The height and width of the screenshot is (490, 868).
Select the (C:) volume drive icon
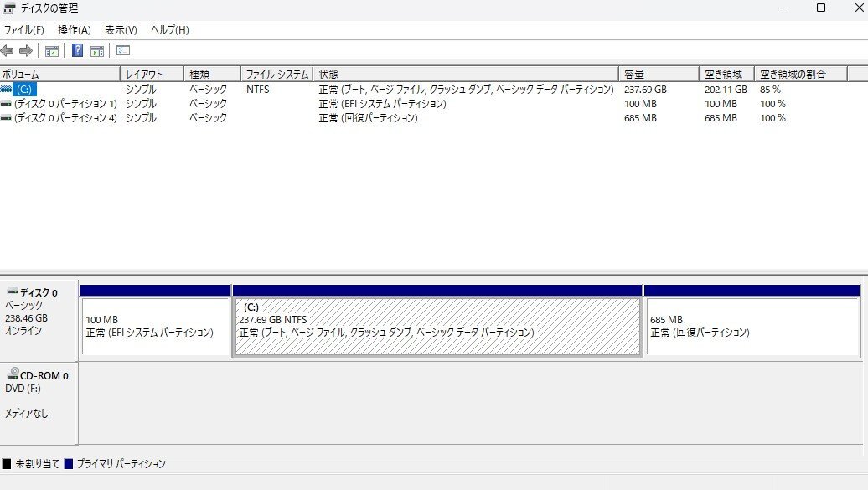[x=6, y=89]
